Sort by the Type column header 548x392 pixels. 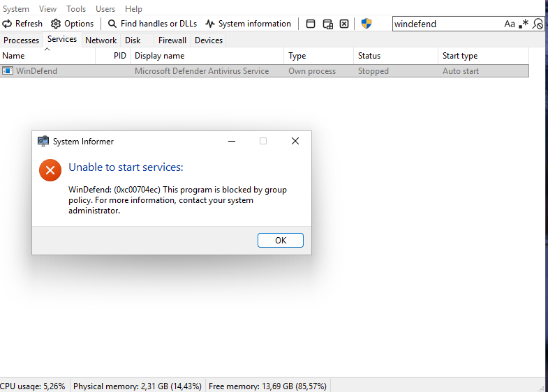coord(319,56)
